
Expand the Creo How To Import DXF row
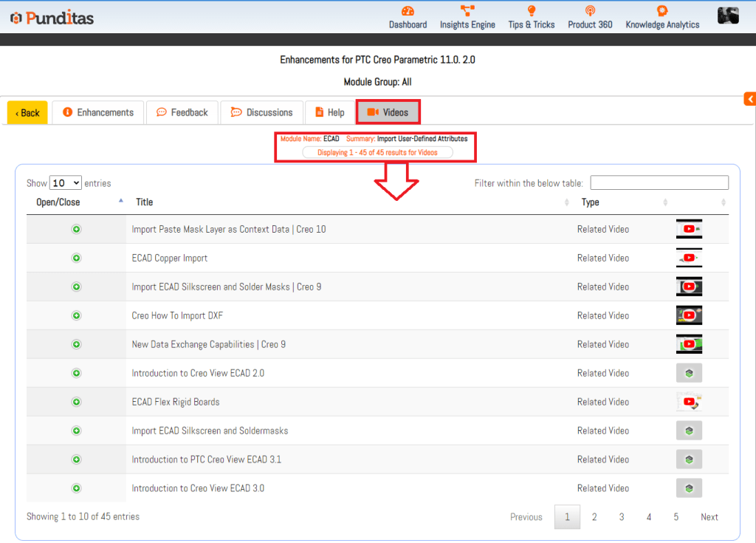point(76,315)
